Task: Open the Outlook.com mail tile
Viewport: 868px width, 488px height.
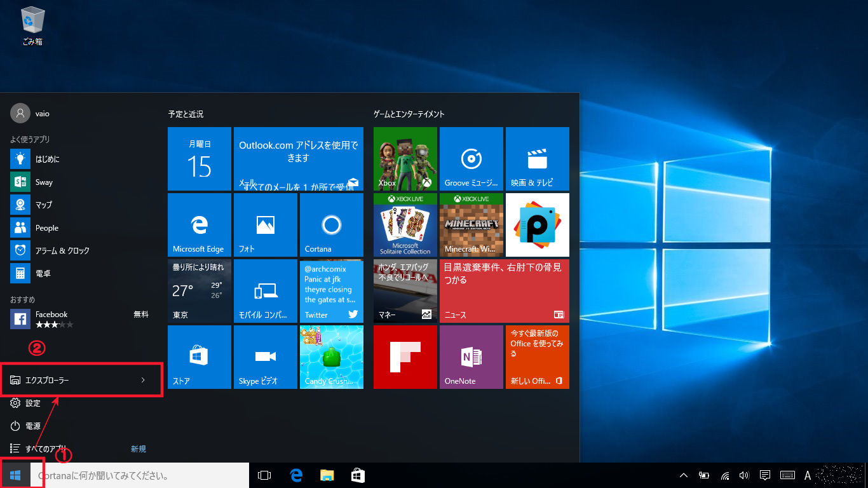Action: click(299, 159)
